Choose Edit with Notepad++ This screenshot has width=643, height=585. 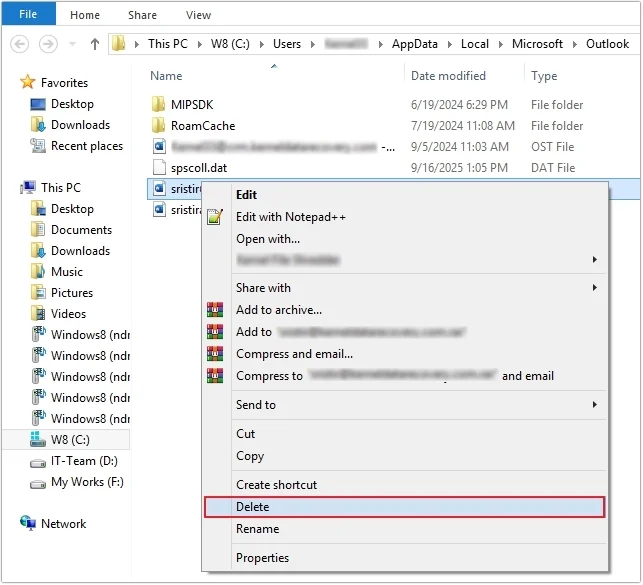coord(291,217)
